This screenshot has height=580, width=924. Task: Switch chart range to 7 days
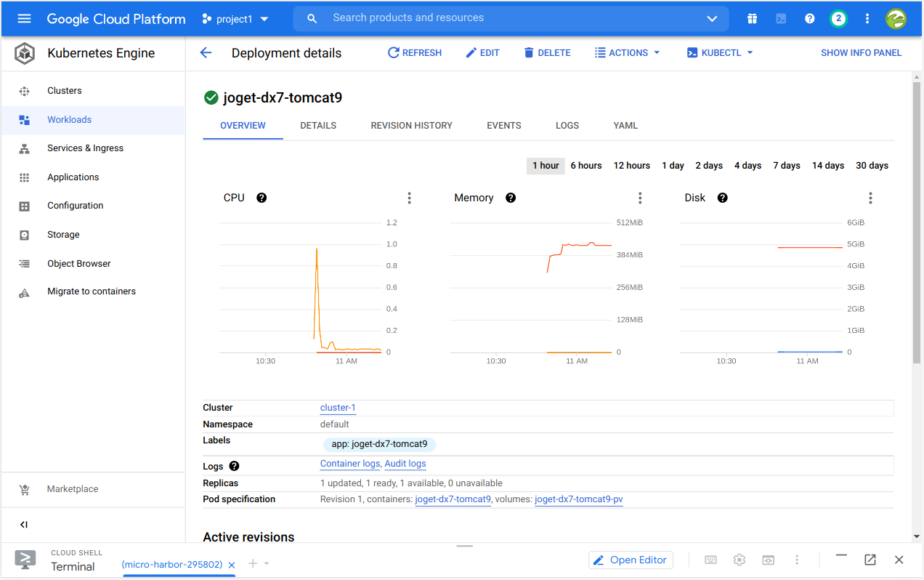pyautogui.click(x=786, y=166)
